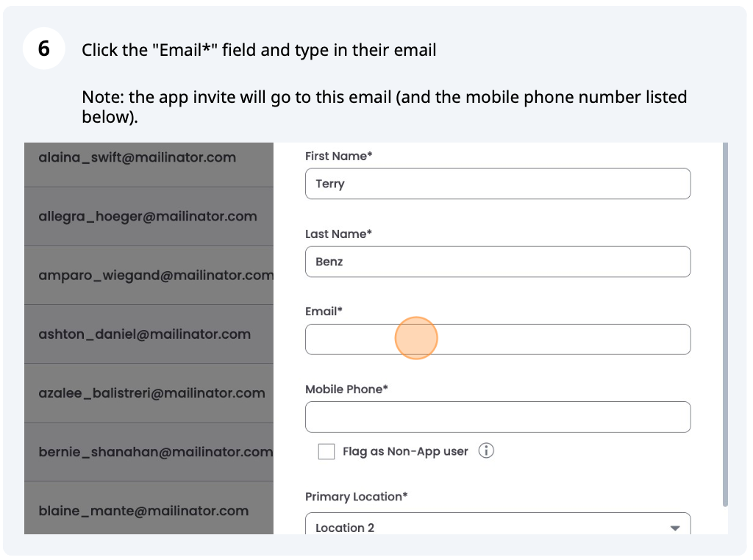Viewport: 753px width, 560px height.
Task: Select azalee_balistreri@mailinator.com row
Action: (151, 393)
